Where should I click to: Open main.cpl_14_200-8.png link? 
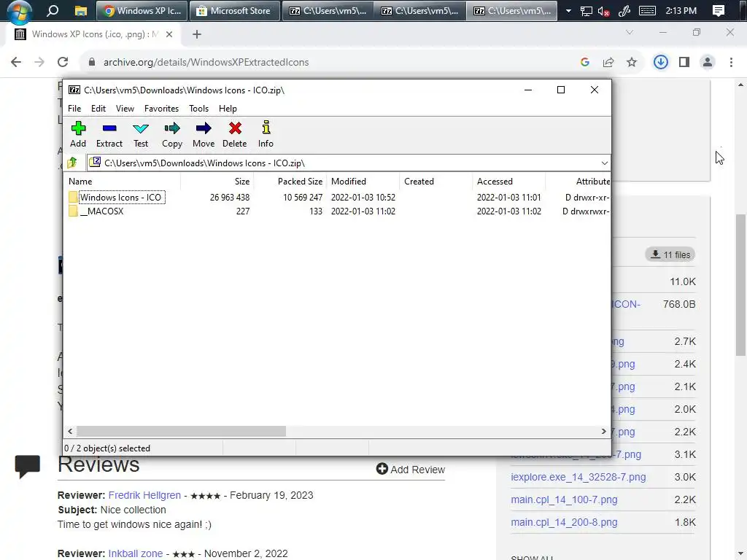pyautogui.click(x=564, y=522)
